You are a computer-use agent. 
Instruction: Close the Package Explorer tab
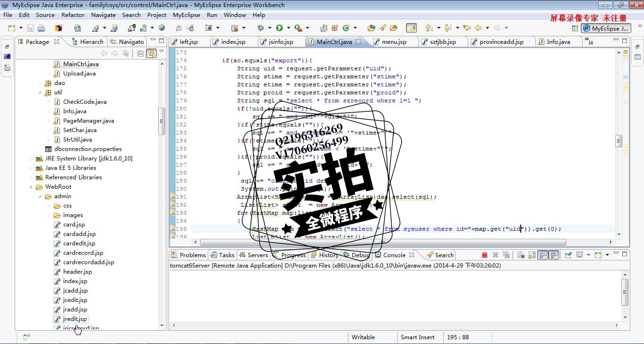pos(57,42)
